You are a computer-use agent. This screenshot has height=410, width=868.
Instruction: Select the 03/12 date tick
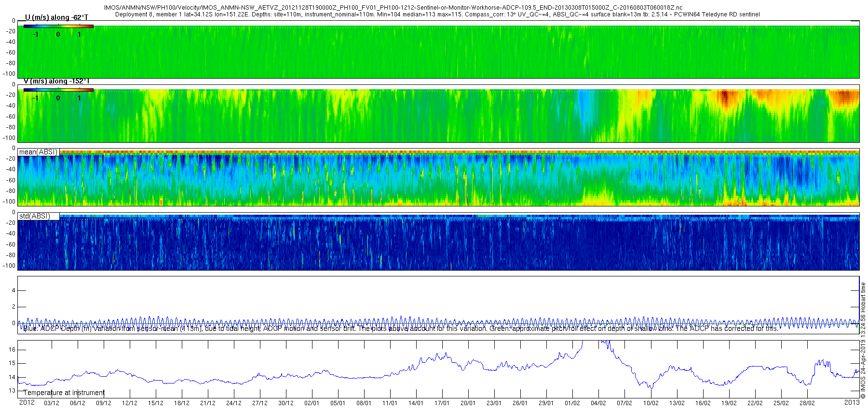click(52, 403)
